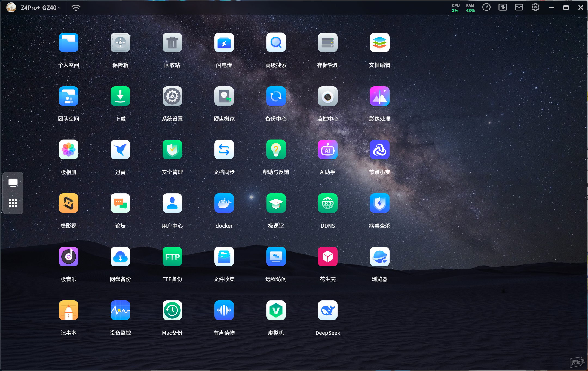This screenshot has height=371, width=588.
Task: Open the messages envelope icon
Action: coord(519,7)
